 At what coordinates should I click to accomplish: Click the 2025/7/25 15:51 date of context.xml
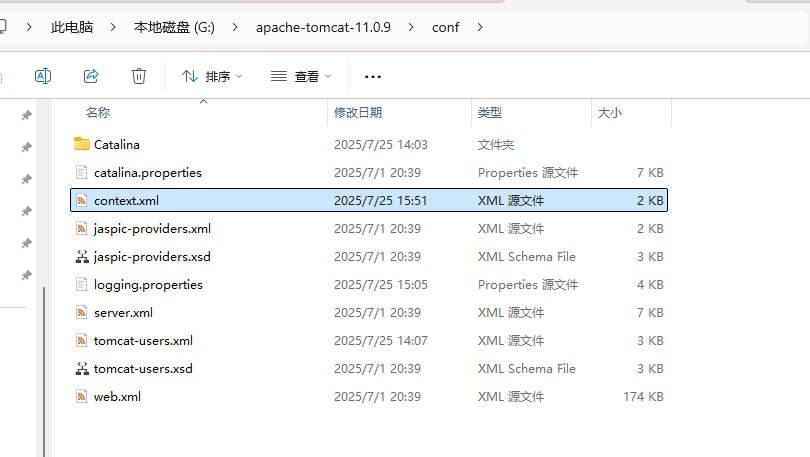381,200
